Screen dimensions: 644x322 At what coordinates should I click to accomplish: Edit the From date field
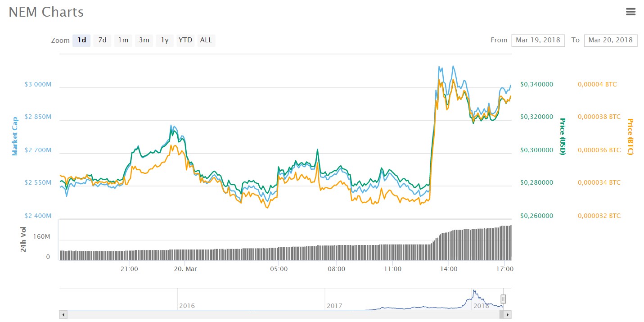tap(538, 40)
